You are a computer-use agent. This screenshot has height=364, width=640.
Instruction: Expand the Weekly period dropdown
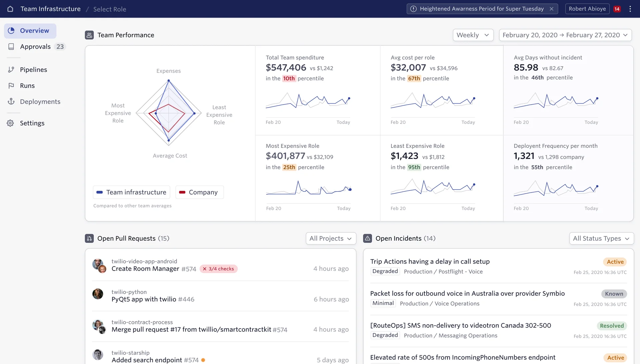coord(473,35)
